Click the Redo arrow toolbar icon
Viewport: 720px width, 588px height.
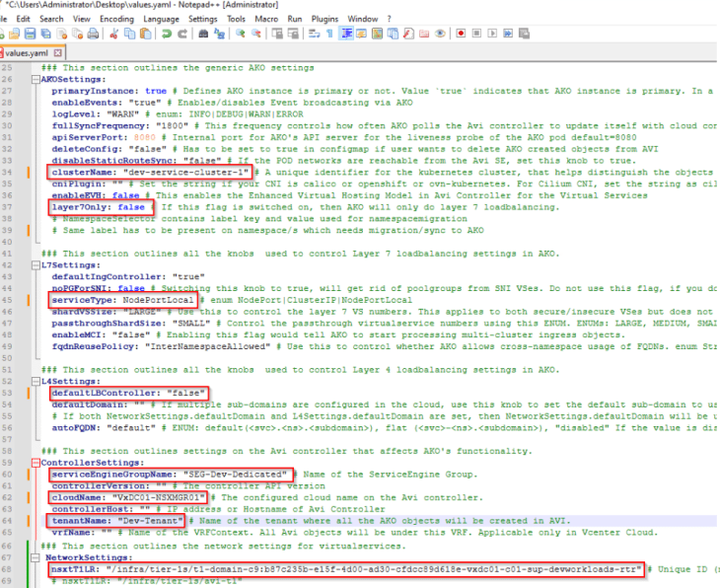point(182,34)
